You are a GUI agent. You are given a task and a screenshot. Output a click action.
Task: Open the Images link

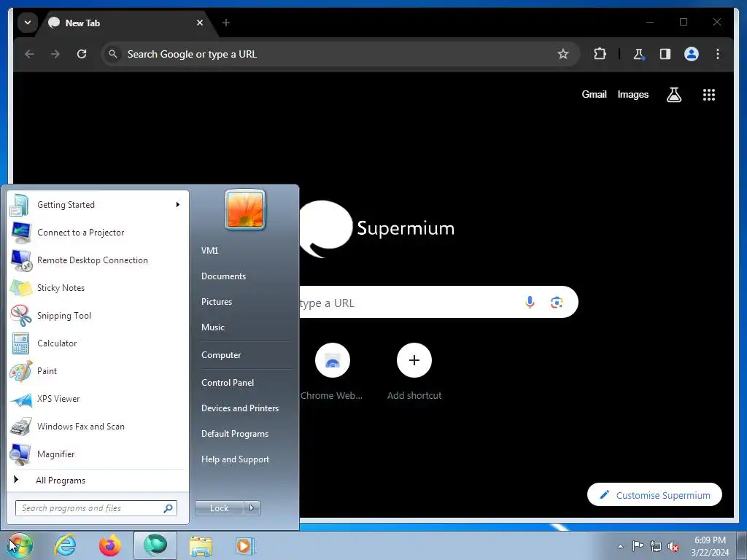[x=632, y=94]
